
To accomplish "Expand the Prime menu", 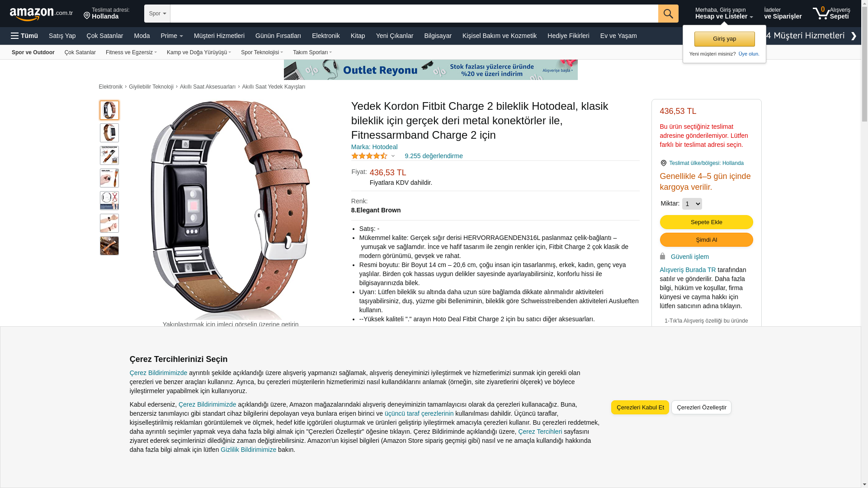I will [172, 36].
